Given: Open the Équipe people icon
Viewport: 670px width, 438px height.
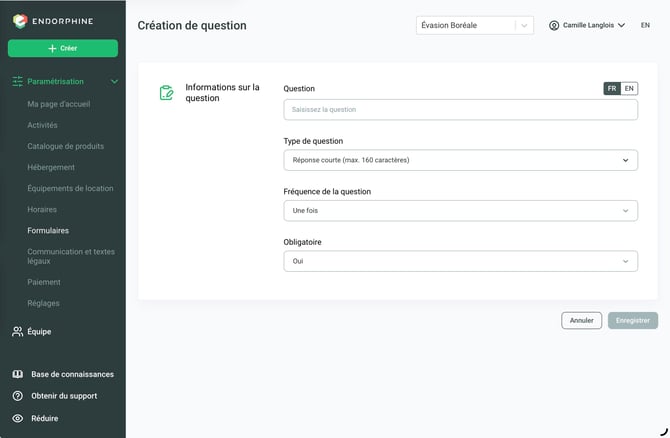Looking at the screenshot, I should (18, 332).
